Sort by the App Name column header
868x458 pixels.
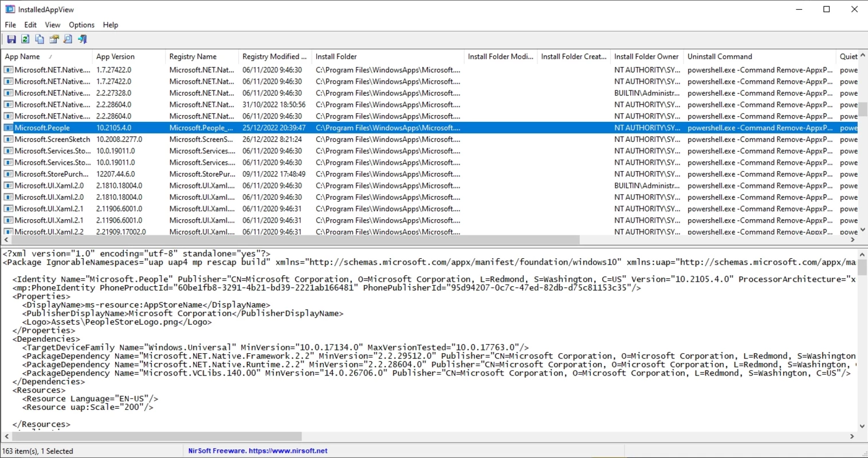coord(46,57)
